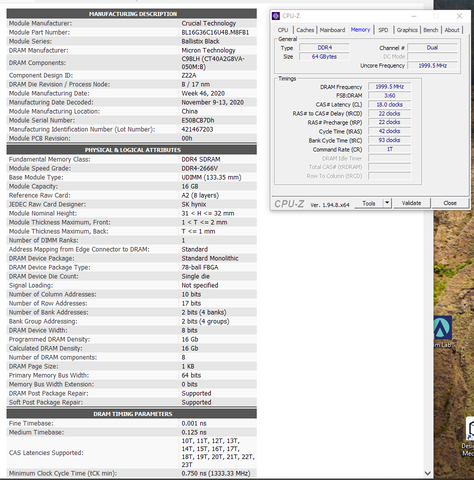Select the DDR4-2666V speed grade
The image size is (474, 480).
(x=199, y=168)
